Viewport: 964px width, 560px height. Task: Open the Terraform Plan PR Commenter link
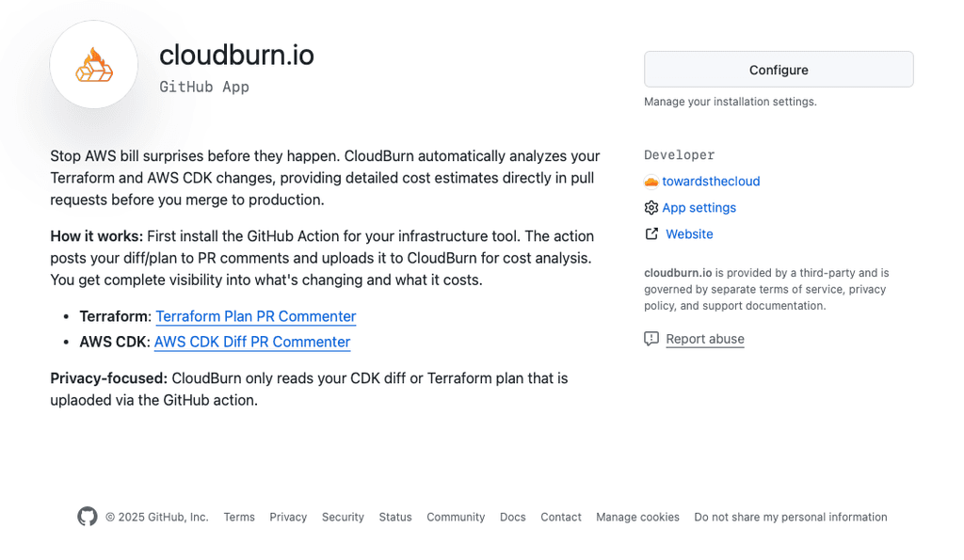click(x=255, y=316)
